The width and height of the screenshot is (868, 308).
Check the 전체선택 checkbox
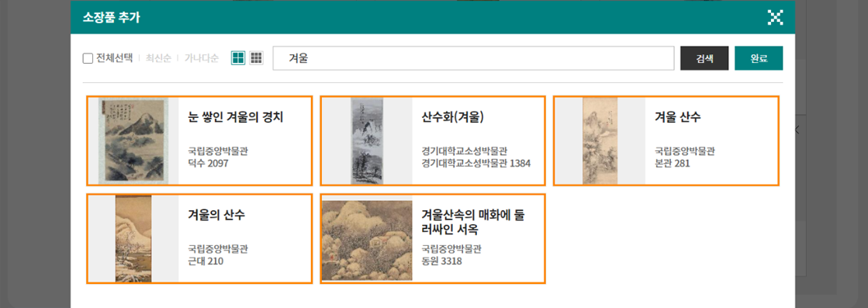pos(88,58)
